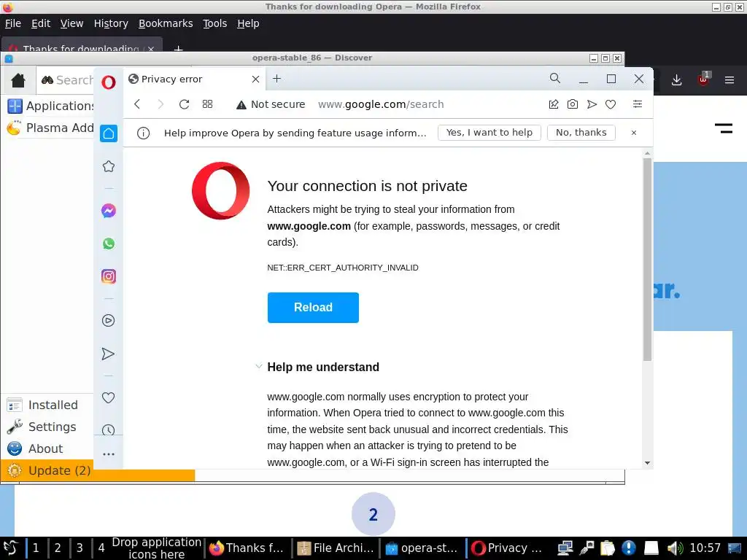Viewport: 747px width, 560px height.
Task: Reload page using toolbar refresh icon
Action: tap(185, 104)
